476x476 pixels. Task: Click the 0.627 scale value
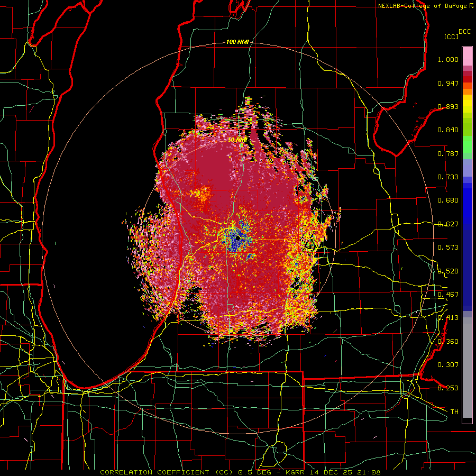click(448, 224)
